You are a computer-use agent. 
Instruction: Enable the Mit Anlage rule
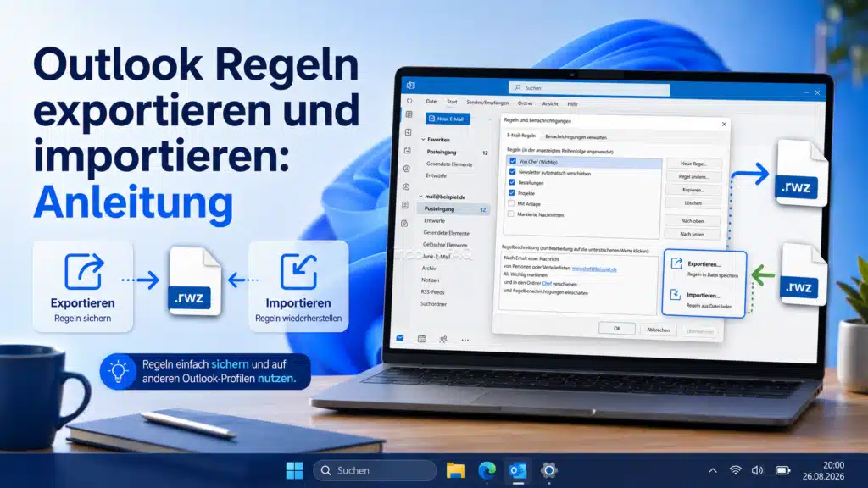511,203
